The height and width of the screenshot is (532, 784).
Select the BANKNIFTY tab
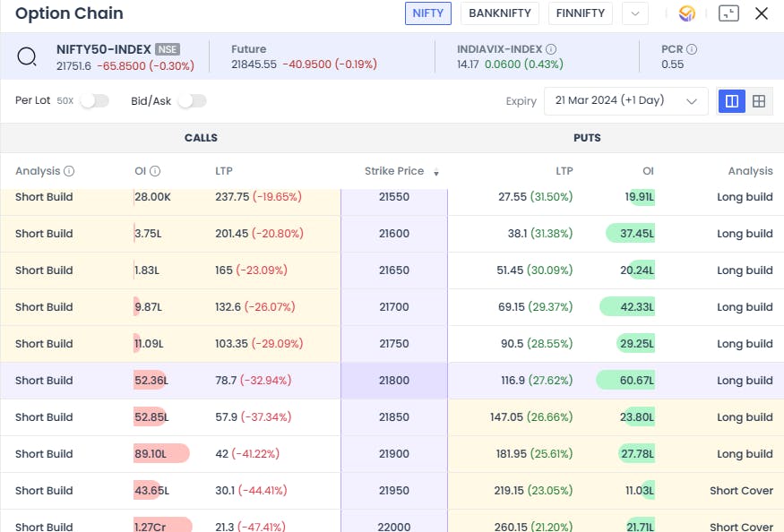pos(500,13)
